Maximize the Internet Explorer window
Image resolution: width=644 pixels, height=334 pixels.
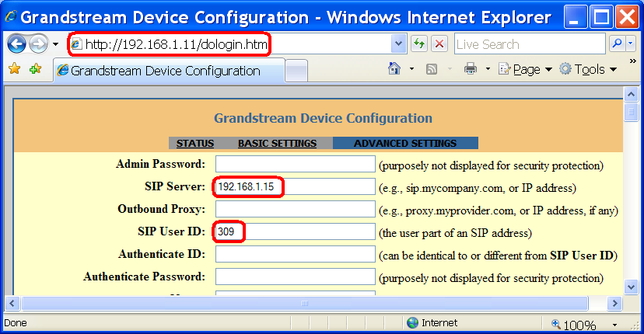602,17
